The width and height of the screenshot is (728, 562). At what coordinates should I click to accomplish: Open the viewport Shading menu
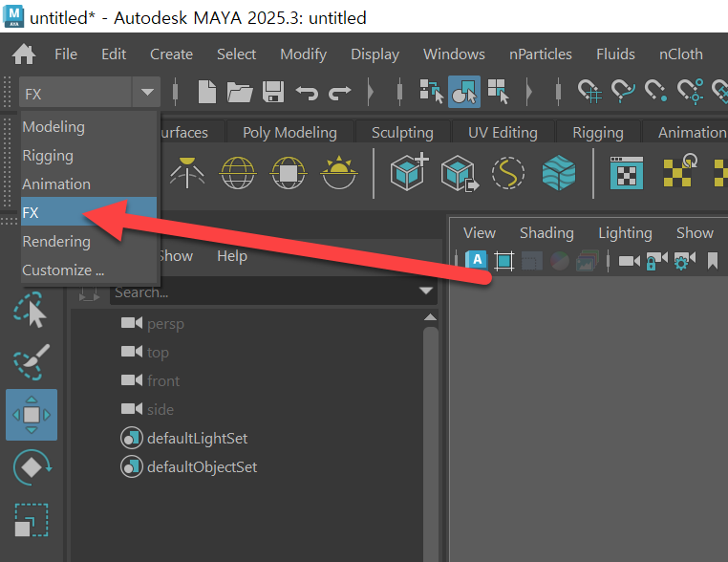point(546,232)
